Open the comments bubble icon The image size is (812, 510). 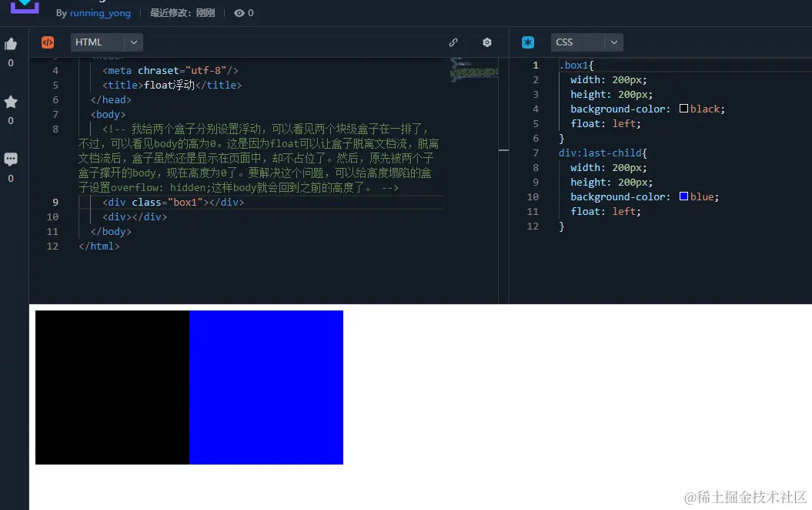[10, 159]
